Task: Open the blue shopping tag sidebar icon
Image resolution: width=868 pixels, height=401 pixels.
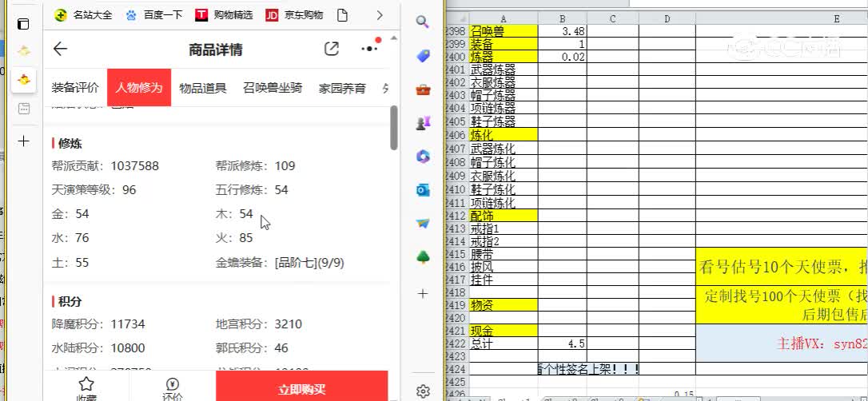Action: (x=423, y=55)
